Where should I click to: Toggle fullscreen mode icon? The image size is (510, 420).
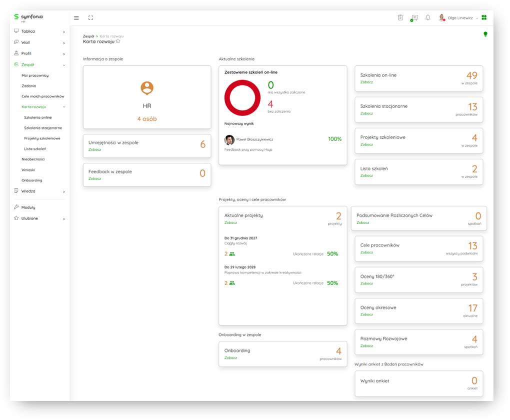click(90, 18)
